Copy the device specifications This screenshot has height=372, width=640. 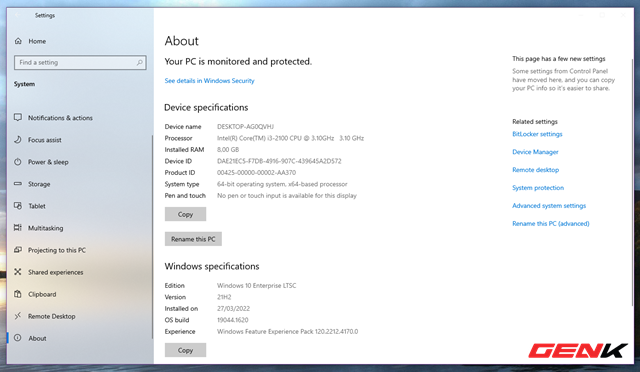[185, 214]
